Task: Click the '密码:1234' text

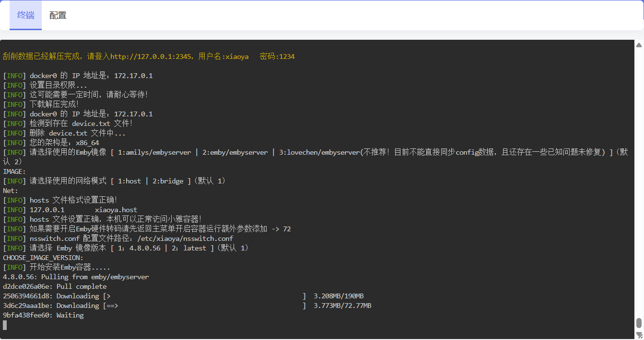Action: coord(277,57)
